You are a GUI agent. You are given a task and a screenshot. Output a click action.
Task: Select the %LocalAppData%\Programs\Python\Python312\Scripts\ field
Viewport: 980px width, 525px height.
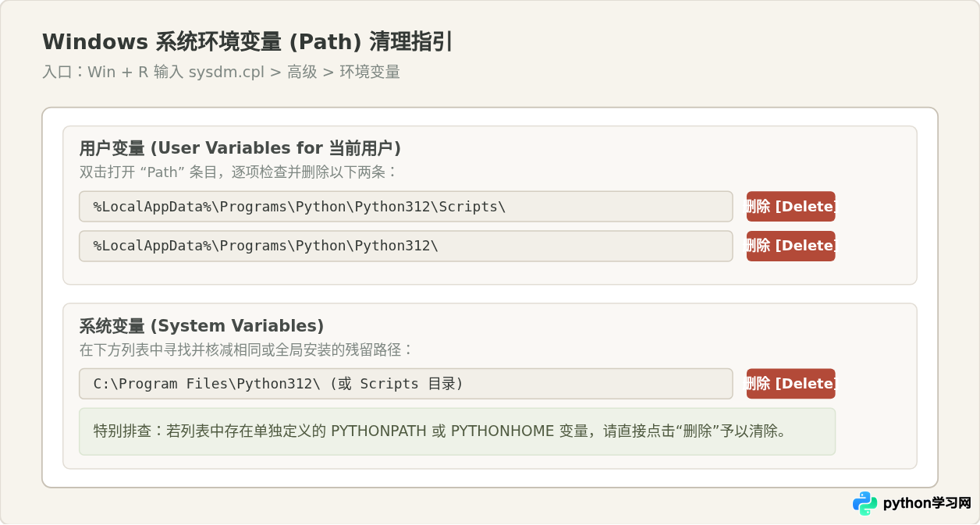click(406, 207)
